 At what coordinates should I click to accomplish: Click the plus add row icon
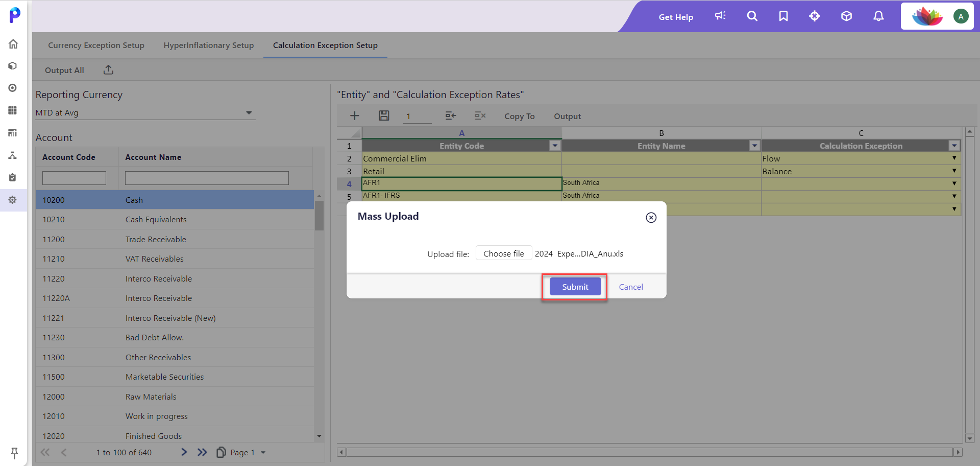pos(355,116)
